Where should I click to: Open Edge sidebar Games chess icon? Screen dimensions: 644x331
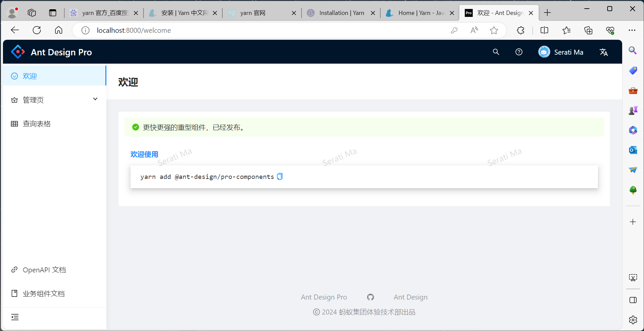click(x=633, y=110)
